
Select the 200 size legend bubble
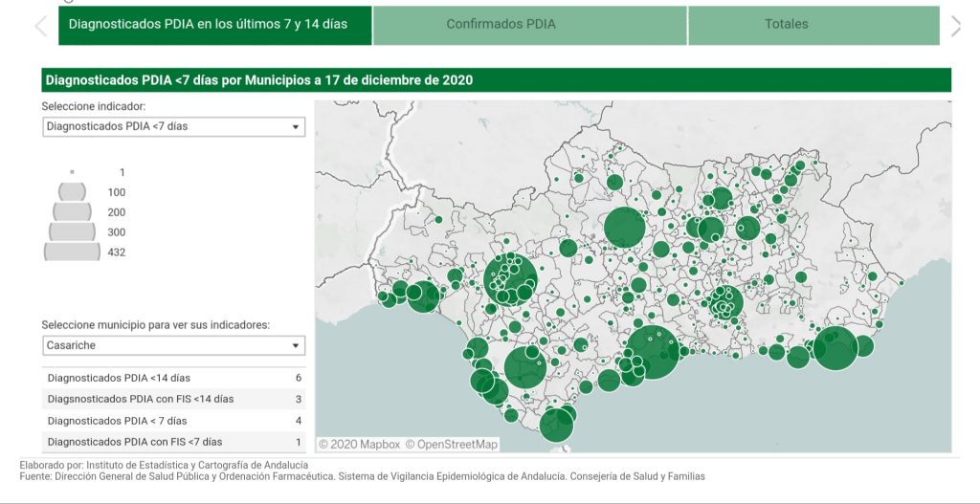(72, 211)
